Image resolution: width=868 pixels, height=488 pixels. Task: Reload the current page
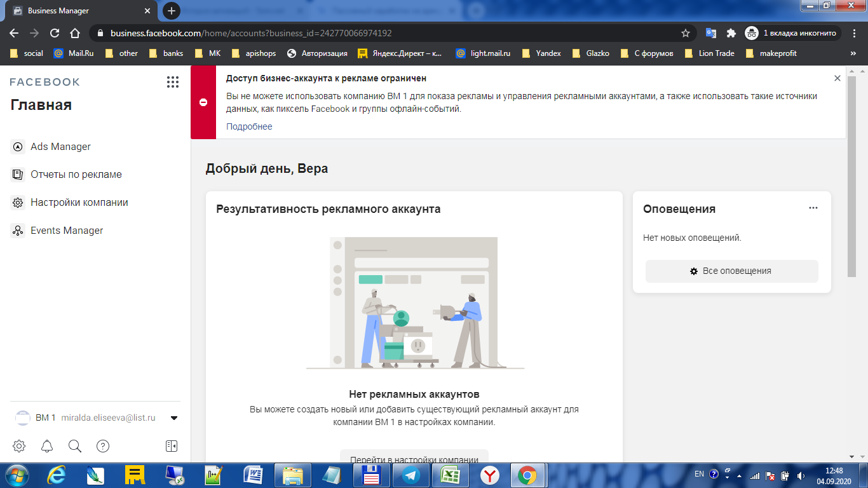[x=55, y=33]
